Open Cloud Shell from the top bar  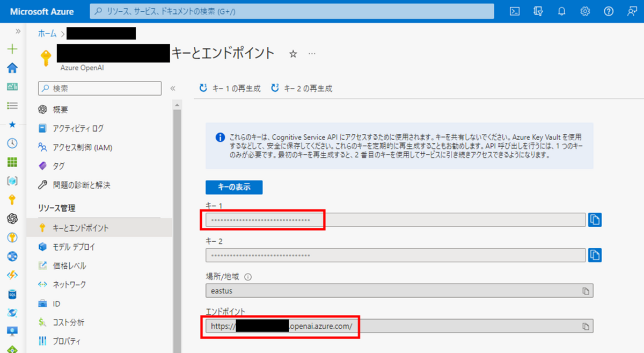tap(514, 11)
